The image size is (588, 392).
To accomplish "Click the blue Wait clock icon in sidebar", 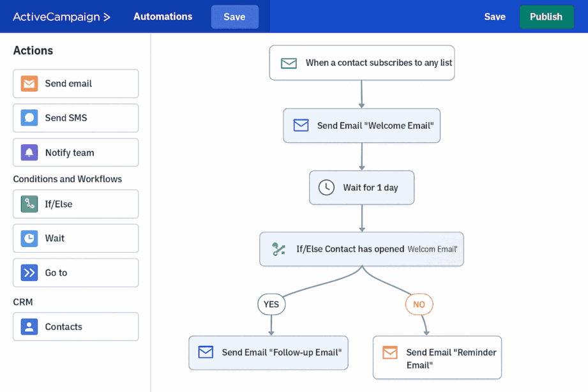I will (29, 239).
